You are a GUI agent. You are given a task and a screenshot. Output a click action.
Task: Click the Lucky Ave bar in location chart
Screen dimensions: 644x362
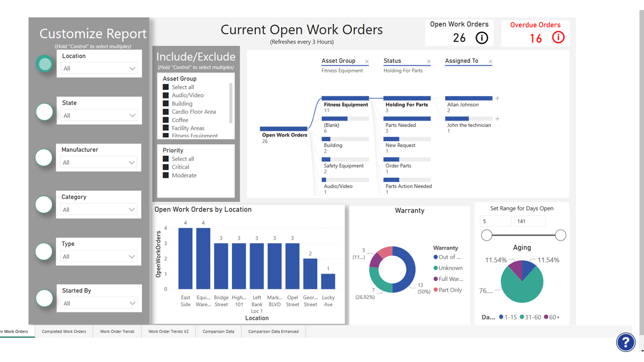tap(328, 282)
